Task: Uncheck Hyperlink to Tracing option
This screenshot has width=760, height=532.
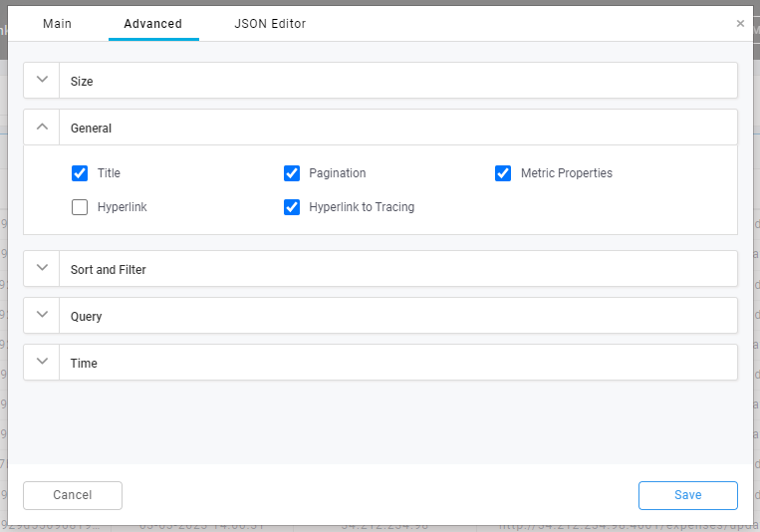Action: 292,207
